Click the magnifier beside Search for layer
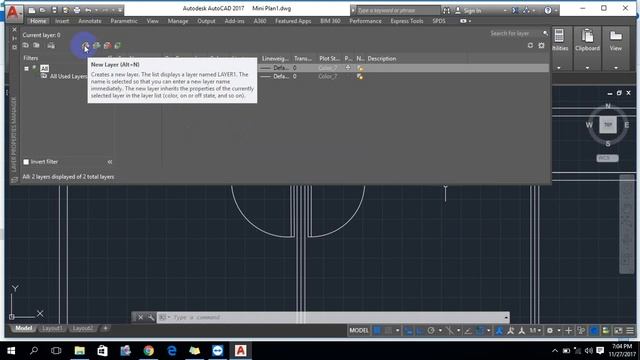640x360 pixels. 545,33
